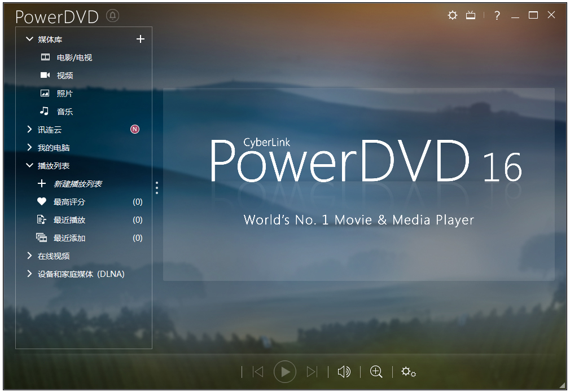Click the notification bell icon
This screenshot has width=570, height=392.
point(112,16)
